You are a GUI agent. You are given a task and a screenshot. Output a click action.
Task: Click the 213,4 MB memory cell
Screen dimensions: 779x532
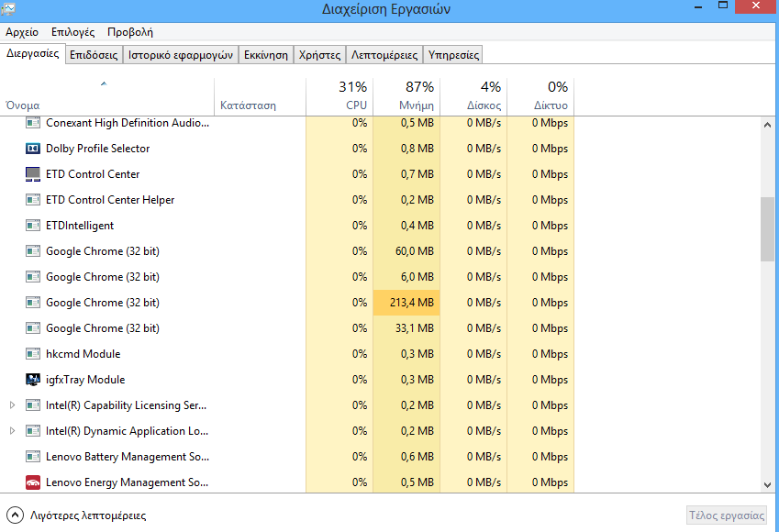[406, 303]
